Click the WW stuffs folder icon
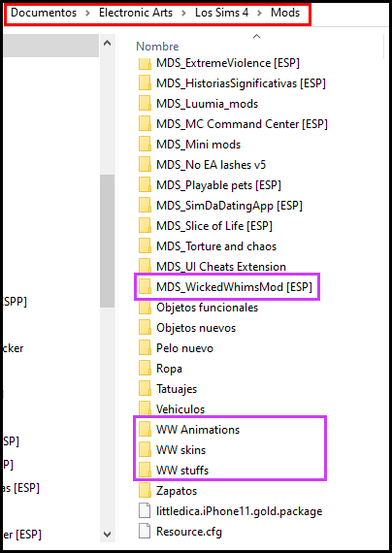The height and width of the screenshot is (553, 392). (x=145, y=471)
